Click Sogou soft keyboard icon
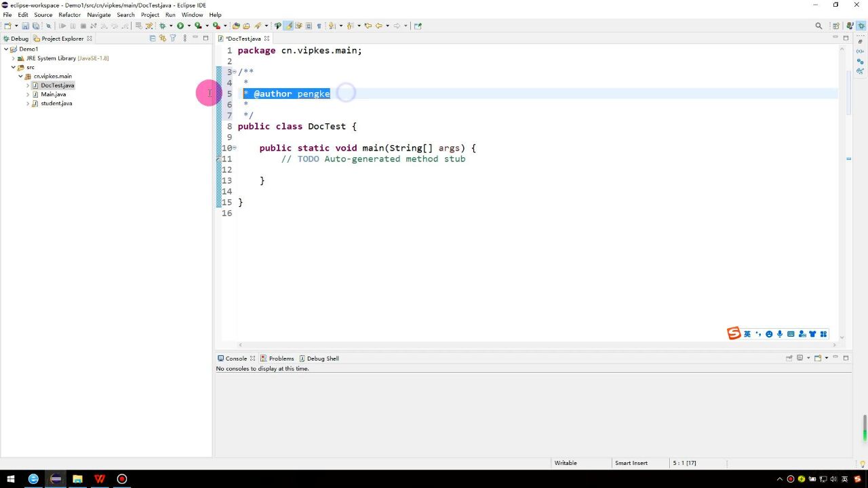868x488 pixels. tap(791, 334)
